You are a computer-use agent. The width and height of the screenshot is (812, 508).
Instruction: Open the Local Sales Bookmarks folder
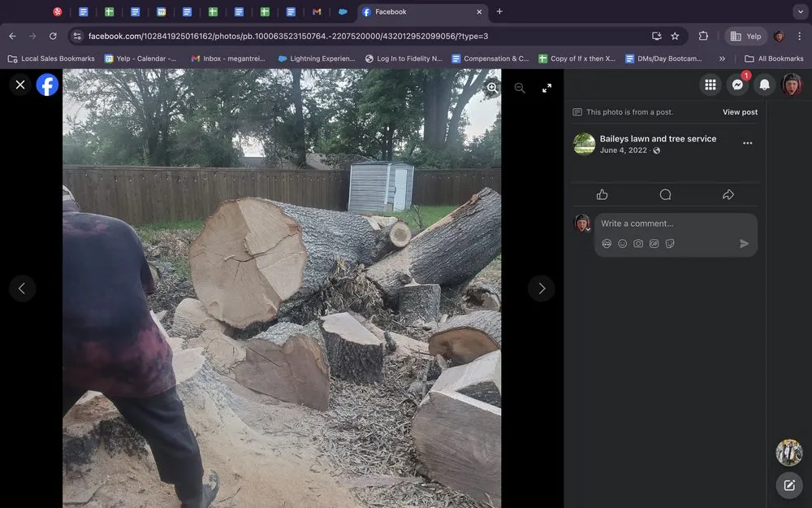click(x=51, y=59)
